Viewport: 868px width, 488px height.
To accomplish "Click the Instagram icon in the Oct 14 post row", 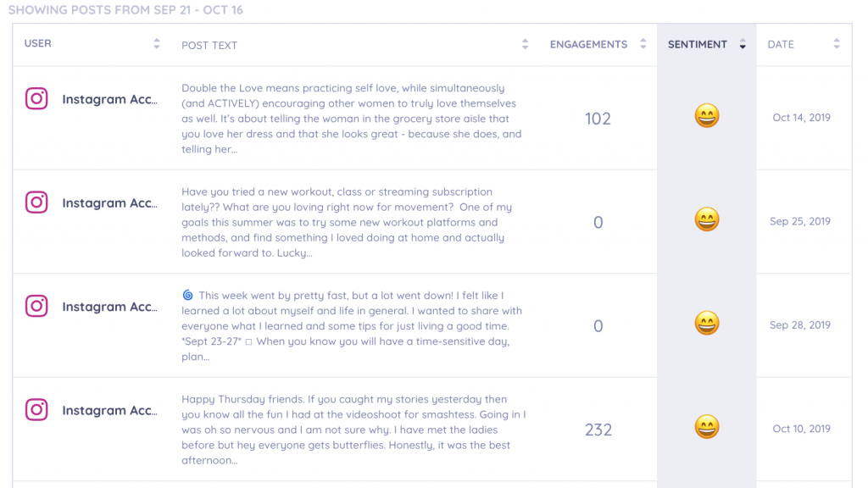I will [36, 98].
